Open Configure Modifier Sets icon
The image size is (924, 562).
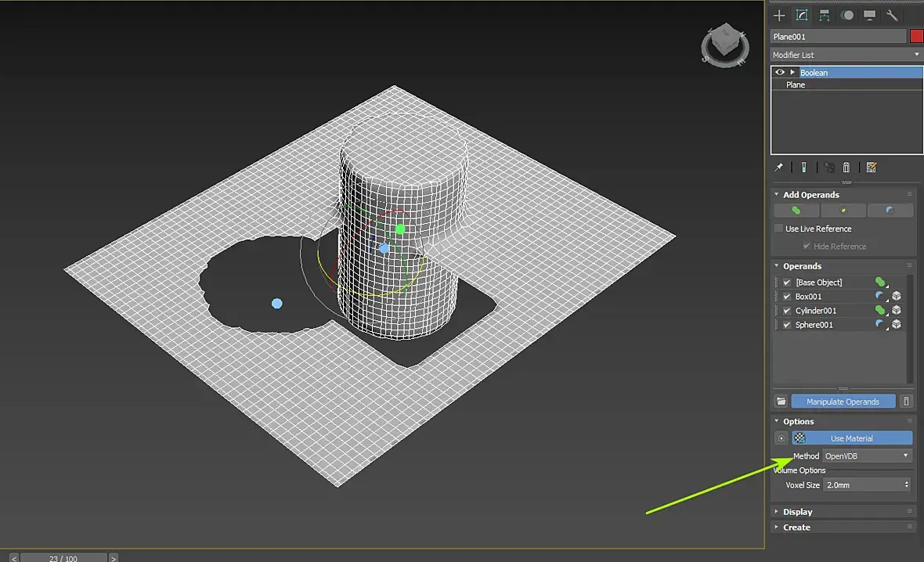point(871,168)
